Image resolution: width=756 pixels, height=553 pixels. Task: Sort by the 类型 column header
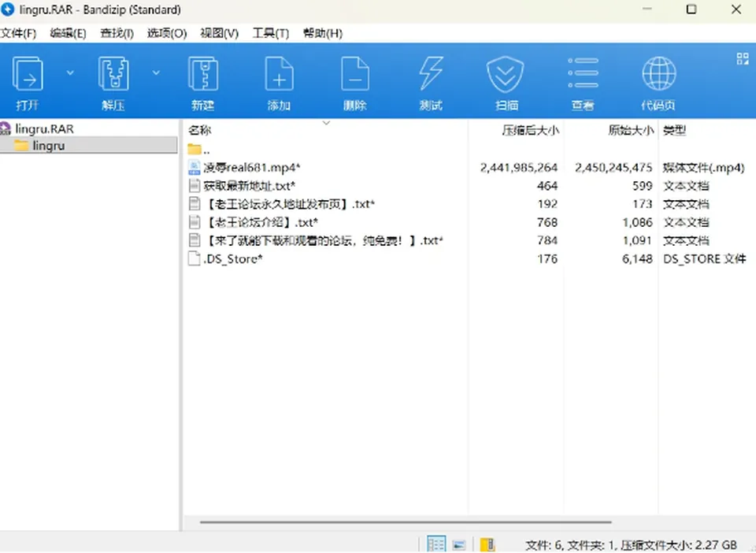(674, 130)
